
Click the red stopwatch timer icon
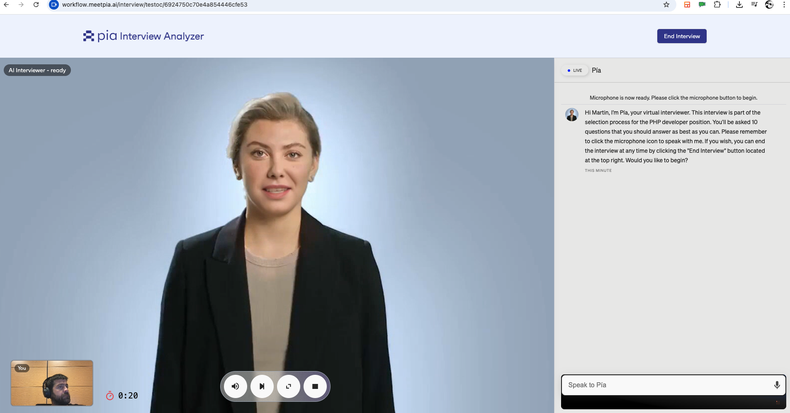[x=110, y=395]
